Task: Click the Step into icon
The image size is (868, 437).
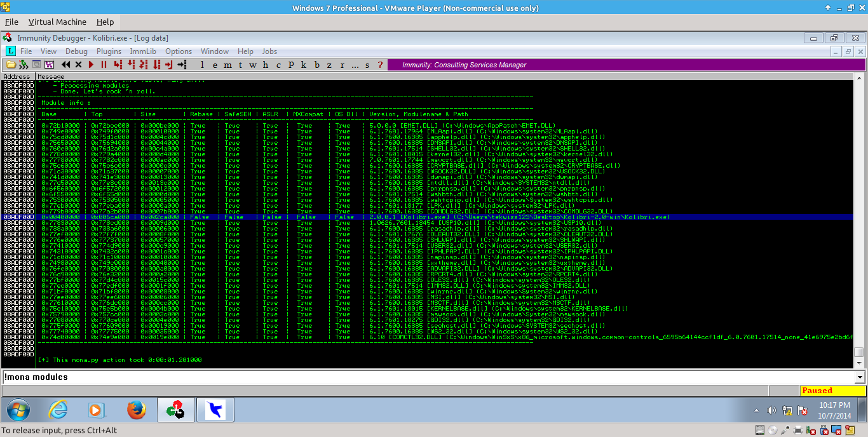Action: (x=118, y=65)
